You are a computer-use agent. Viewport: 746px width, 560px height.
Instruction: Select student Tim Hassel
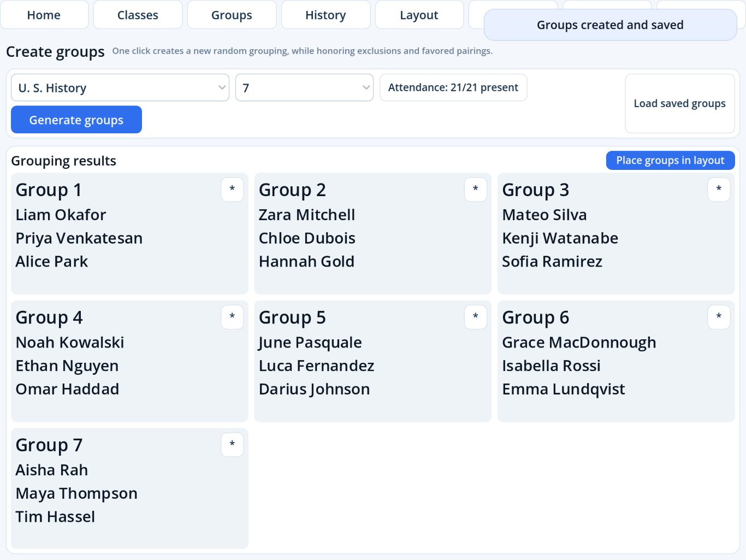(55, 517)
